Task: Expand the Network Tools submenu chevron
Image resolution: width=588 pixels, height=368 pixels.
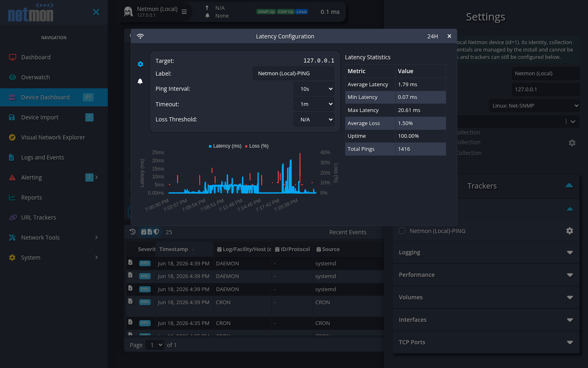Action: [x=97, y=237]
